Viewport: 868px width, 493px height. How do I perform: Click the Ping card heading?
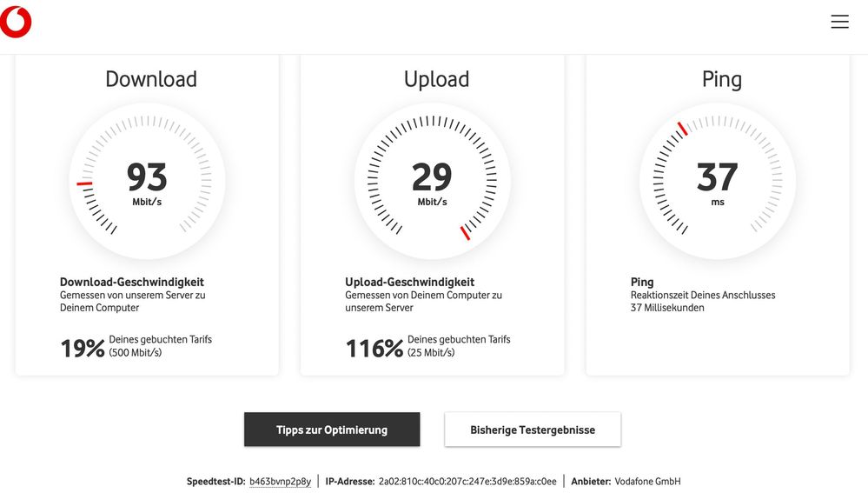722,79
